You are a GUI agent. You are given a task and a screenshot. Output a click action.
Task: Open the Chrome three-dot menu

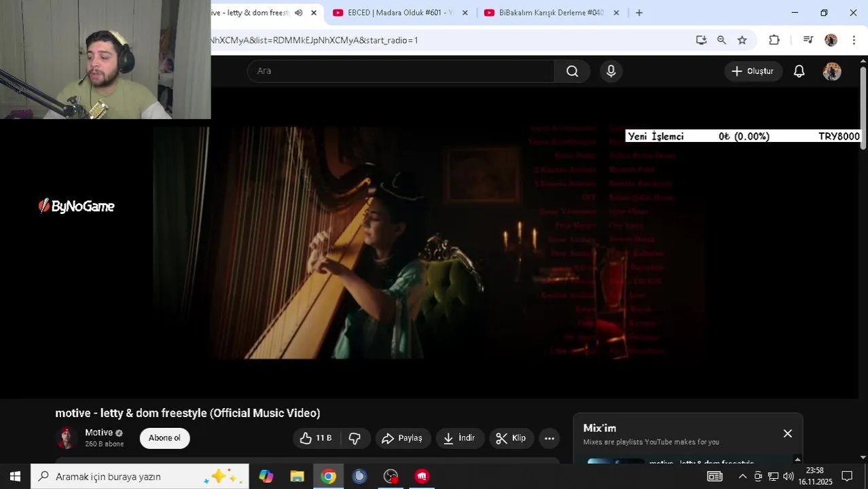click(854, 40)
